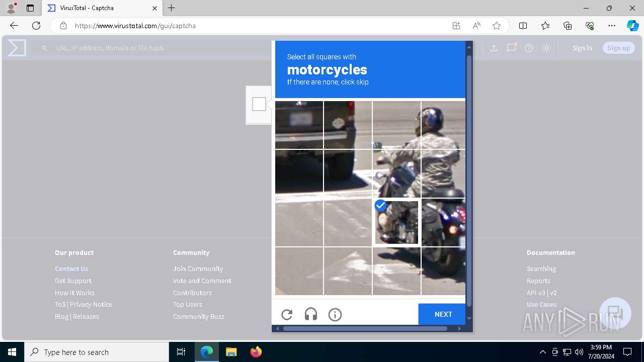Open Blog footer link
The width and height of the screenshot is (644, 362).
[61, 316]
